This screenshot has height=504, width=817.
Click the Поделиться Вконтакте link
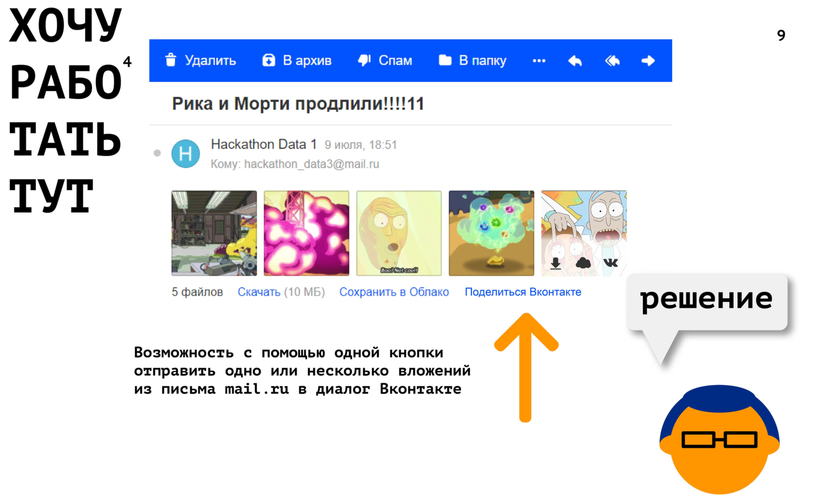(523, 292)
